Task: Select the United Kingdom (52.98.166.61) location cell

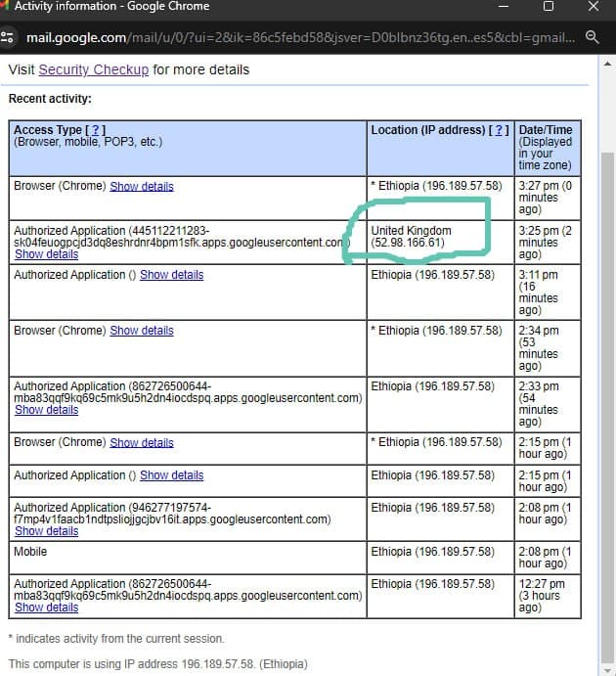Action: [x=440, y=243]
